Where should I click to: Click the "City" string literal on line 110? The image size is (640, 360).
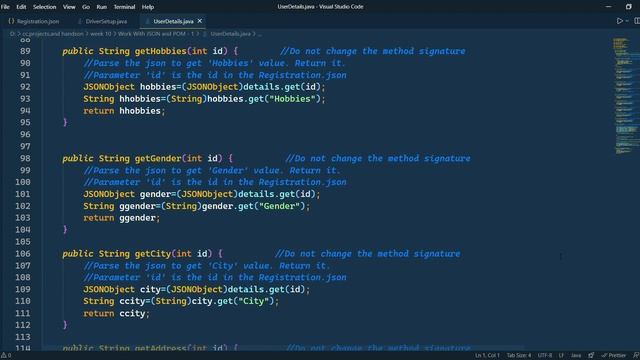[253, 301]
